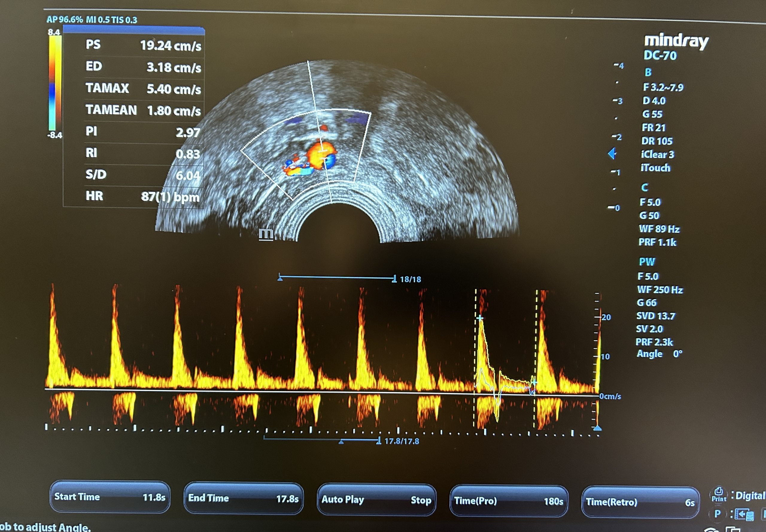Adjust the Time(Retro) 6s setting
766x532 pixels.
click(640, 502)
